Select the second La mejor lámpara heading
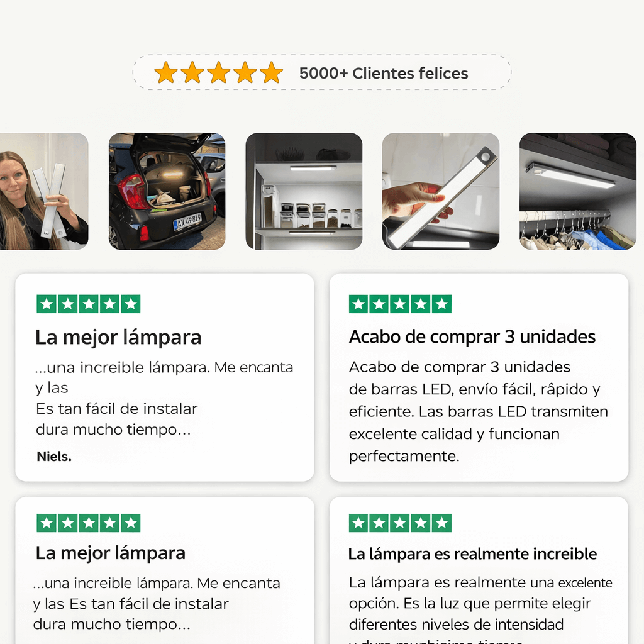 (111, 553)
